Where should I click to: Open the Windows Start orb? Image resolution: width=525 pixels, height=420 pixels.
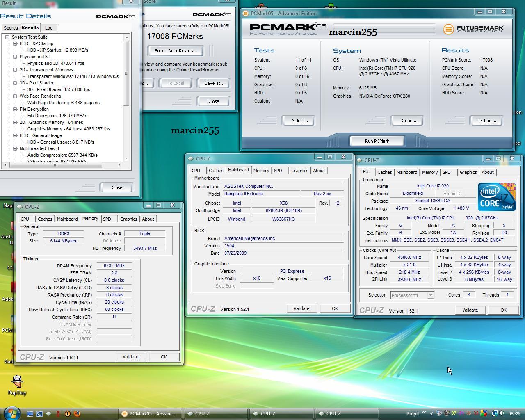click(x=11, y=413)
